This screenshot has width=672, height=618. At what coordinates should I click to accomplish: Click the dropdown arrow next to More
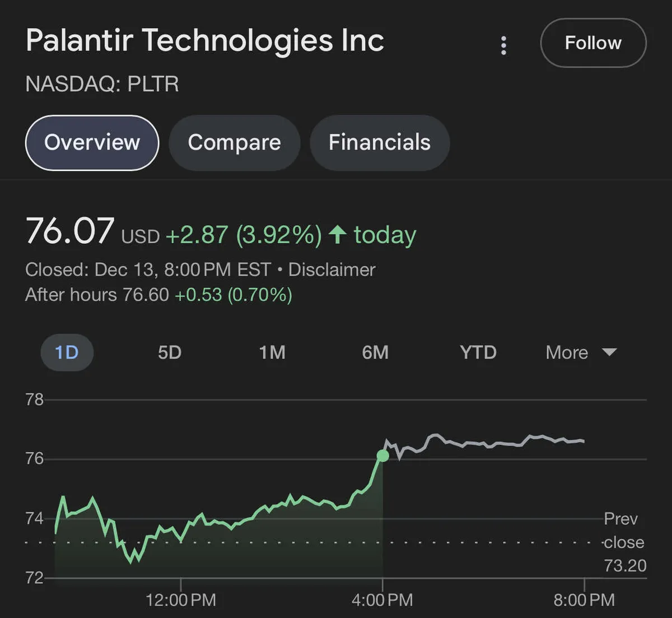pos(609,352)
